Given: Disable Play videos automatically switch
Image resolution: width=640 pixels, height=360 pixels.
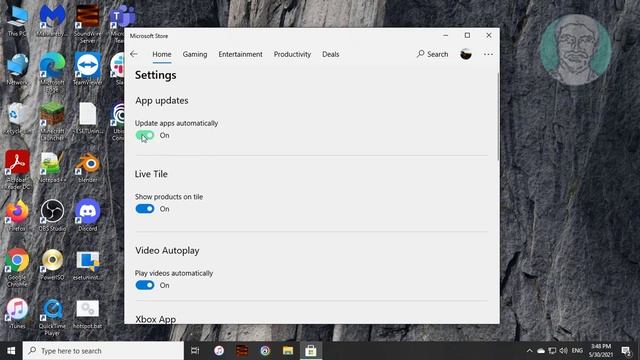Looking at the screenshot, I should click(145, 285).
